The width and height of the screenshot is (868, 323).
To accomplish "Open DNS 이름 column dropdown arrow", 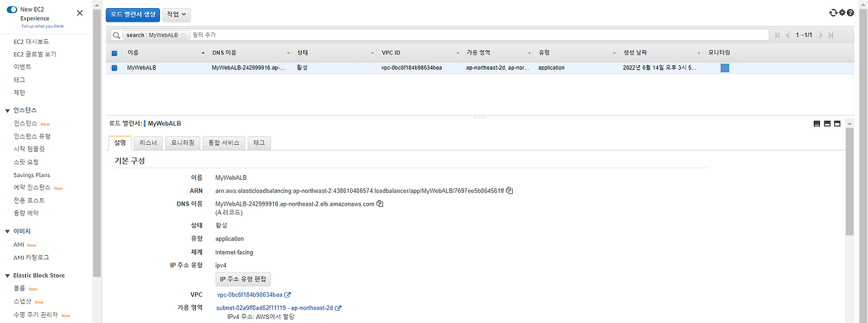I will (287, 53).
